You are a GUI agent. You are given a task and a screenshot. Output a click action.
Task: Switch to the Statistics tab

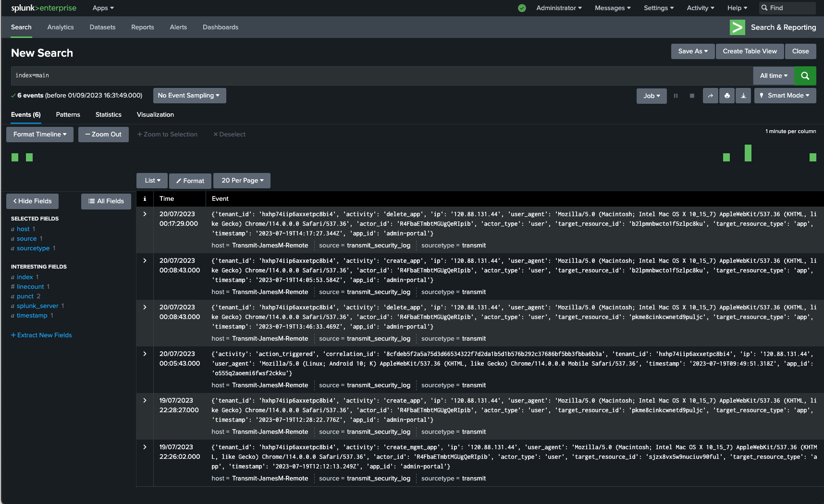click(108, 115)
